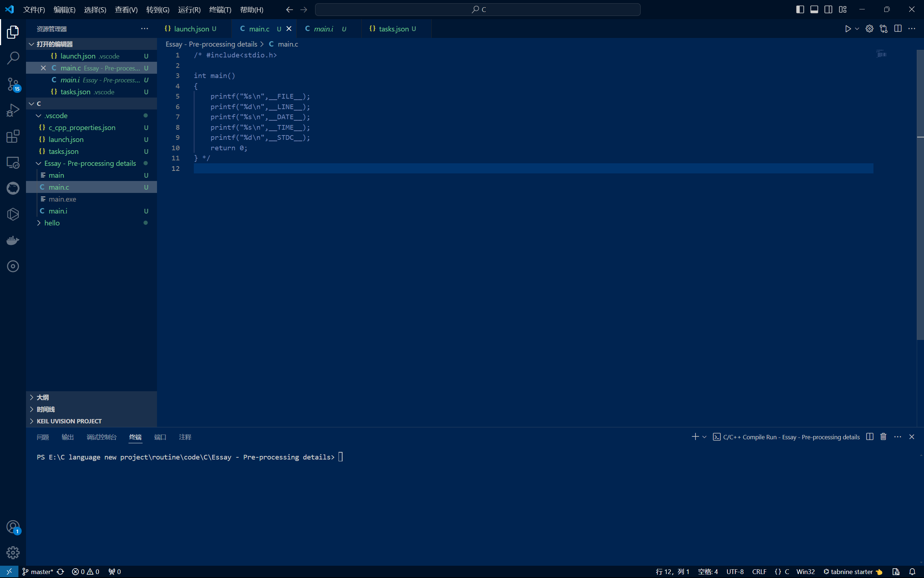Switch to main.i editor tab
Screen dimensions: 924x578
coord(329,29)
